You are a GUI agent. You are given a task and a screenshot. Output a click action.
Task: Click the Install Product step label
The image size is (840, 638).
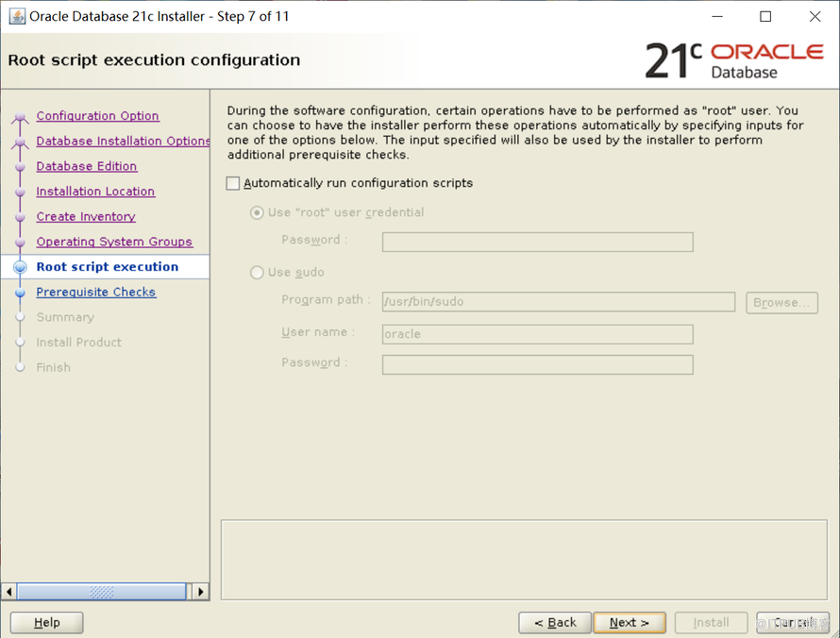(x=78, y=343)
